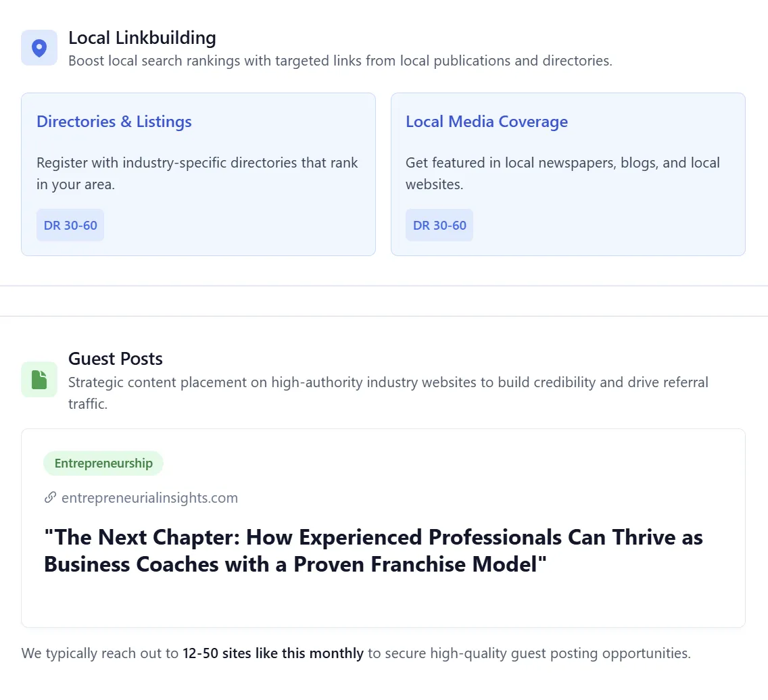Click the Local Linkbuilding description text

click(340, 61)
